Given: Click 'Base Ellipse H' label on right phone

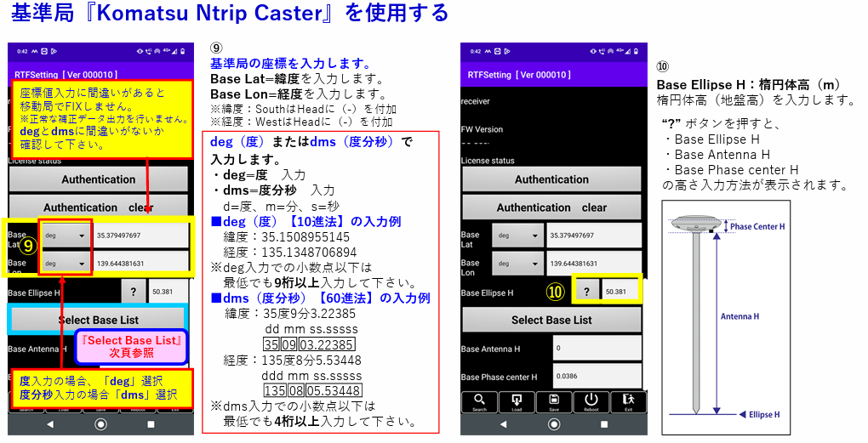Looking at the screenshot, I should point(487,292).
